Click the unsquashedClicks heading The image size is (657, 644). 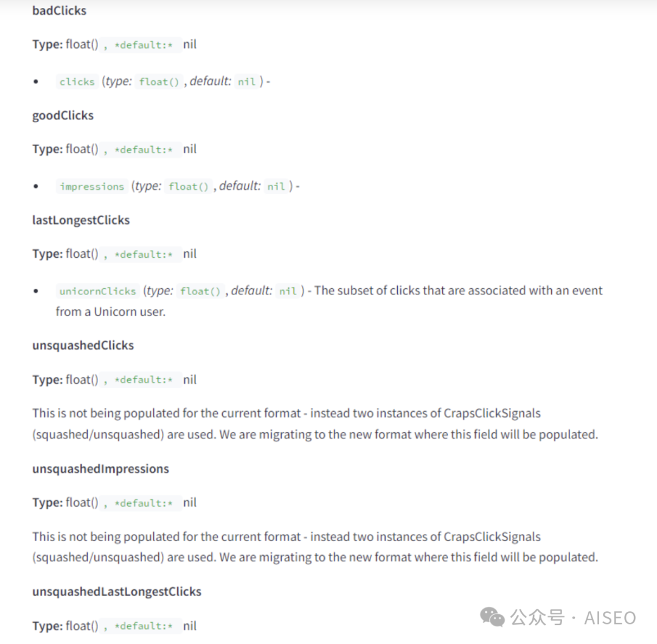[83, 345]
